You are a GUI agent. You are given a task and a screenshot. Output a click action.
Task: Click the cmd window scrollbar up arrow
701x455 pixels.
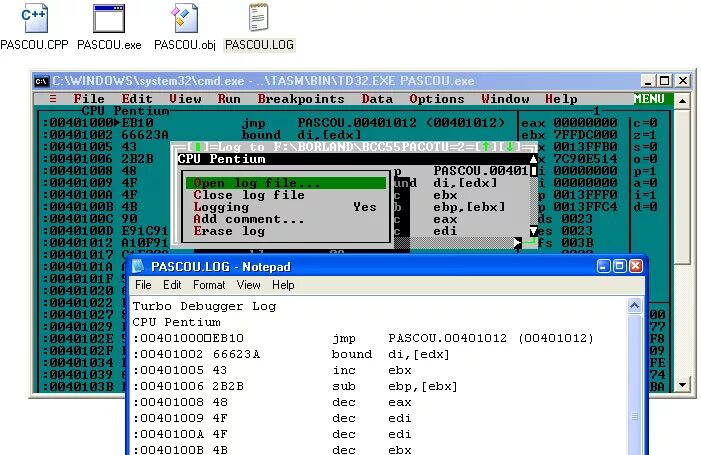682,101
